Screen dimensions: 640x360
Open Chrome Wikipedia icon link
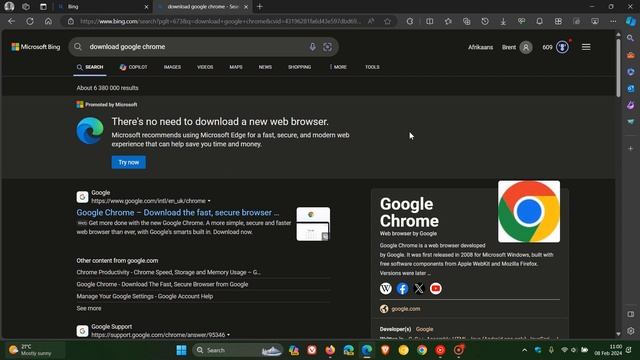tap(386, 289)
